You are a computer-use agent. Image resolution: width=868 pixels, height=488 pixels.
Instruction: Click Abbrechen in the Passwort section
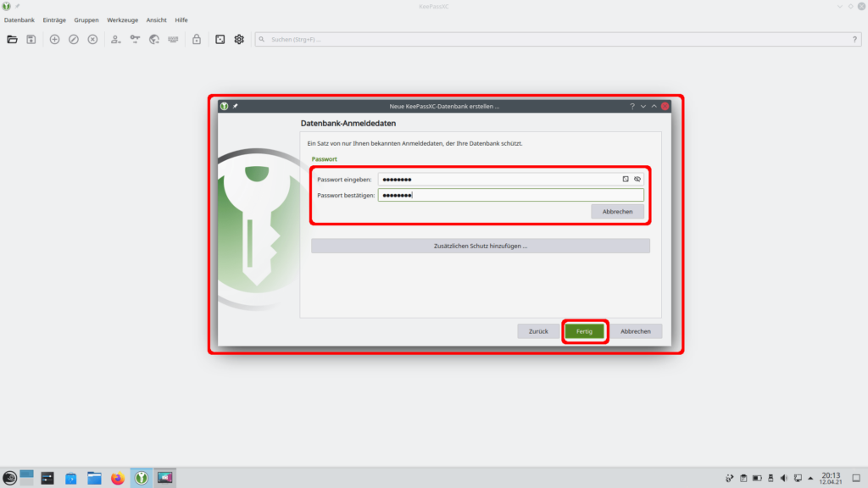[617, 211]
